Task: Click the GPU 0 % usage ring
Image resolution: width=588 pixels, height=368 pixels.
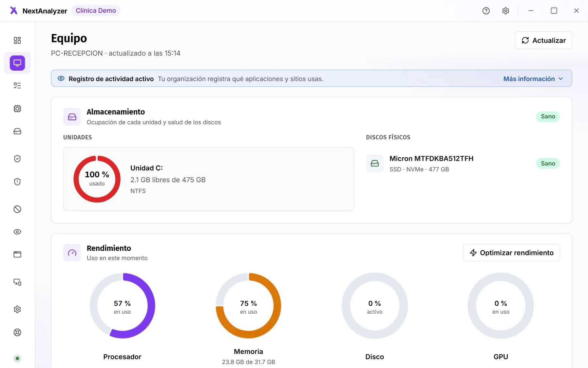Action: pyautogui.click(x=501, y=306)
